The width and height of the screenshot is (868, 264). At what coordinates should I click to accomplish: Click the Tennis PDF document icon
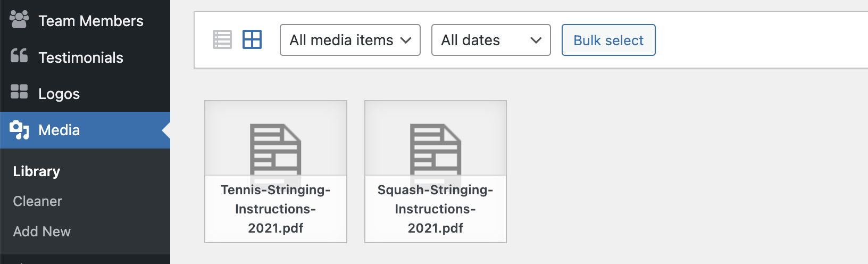(276, 149)
